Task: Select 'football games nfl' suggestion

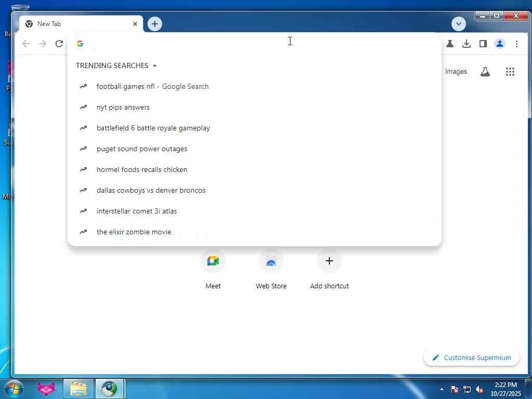Action: [x=255, y=87]
